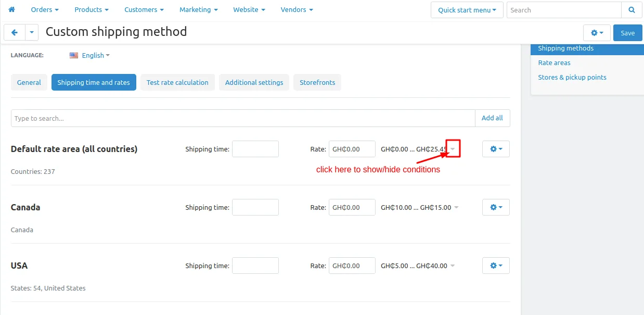
Task: Open the Products menu
Action: [x=92, y=9]
